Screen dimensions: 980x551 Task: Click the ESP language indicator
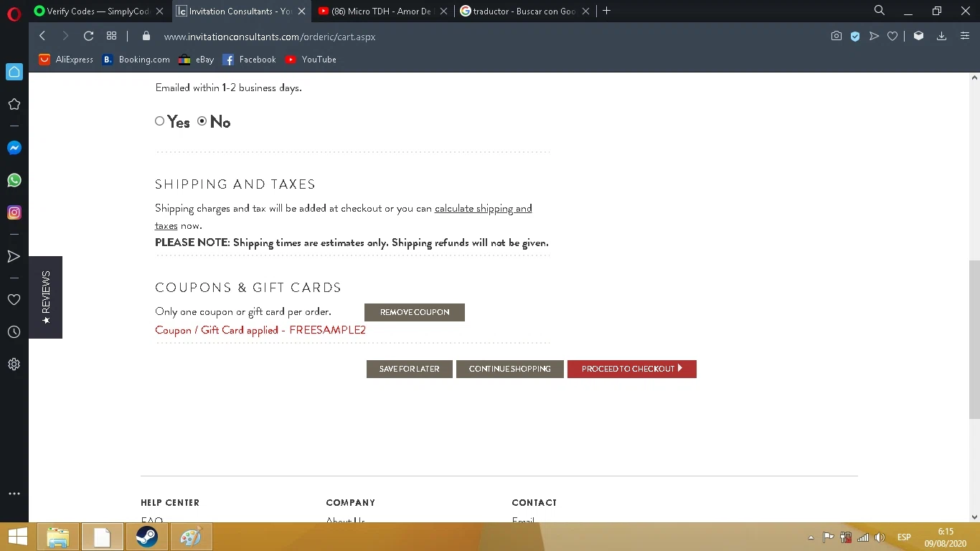tap(904, 537)
